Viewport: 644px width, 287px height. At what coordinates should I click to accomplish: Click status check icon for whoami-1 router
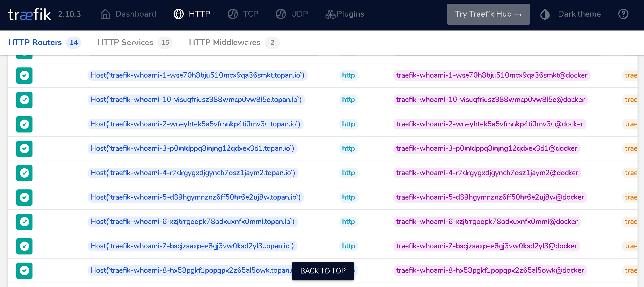point(24,76)
